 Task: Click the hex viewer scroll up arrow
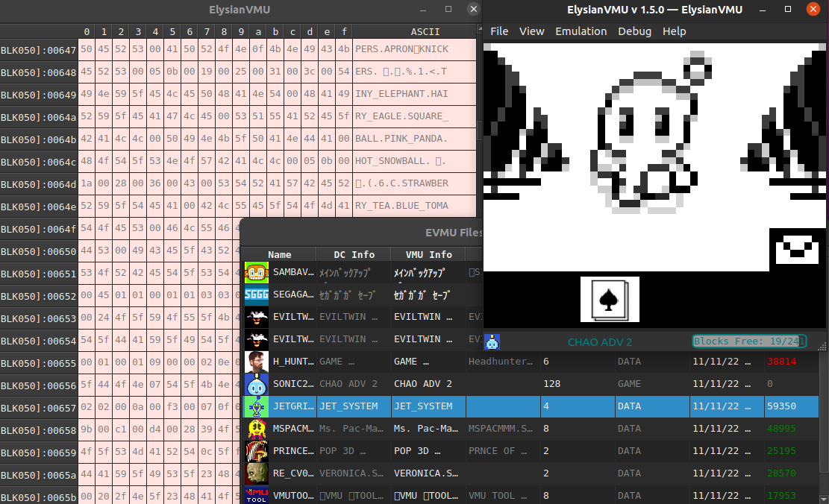[480, 29]
